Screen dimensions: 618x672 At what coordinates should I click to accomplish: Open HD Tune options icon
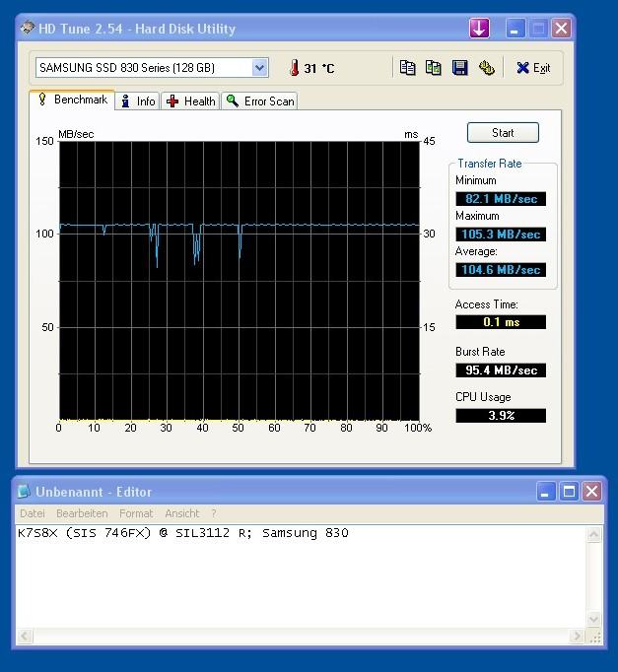coord(487,68)
